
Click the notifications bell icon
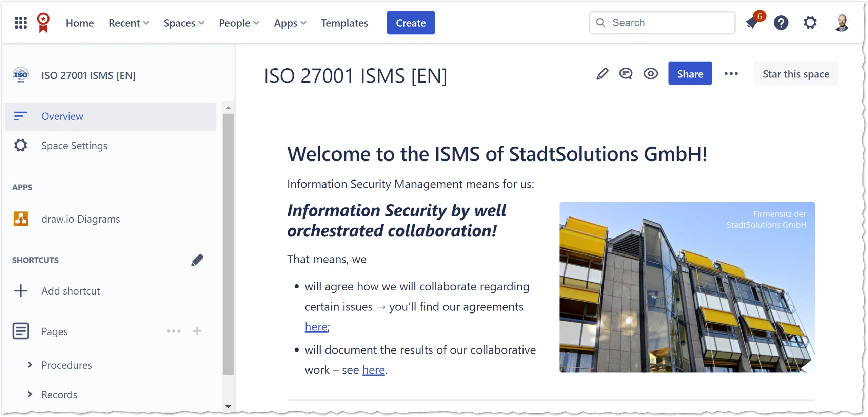[752, 22]
